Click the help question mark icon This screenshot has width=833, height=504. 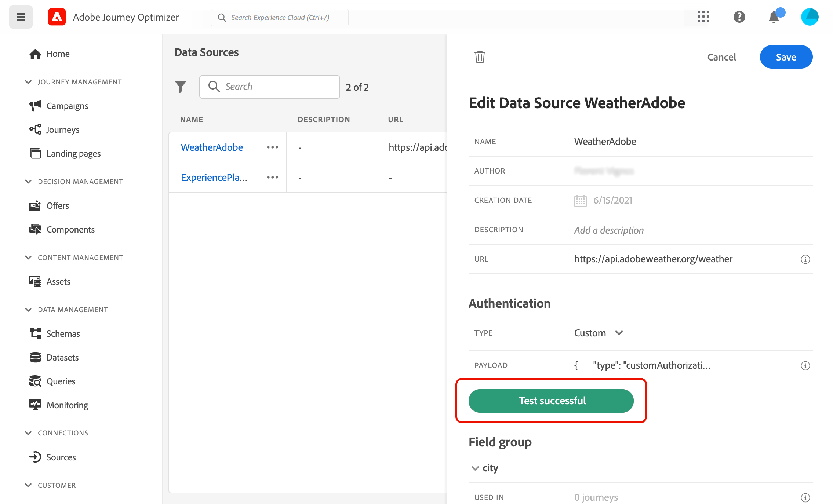(739, 17)
